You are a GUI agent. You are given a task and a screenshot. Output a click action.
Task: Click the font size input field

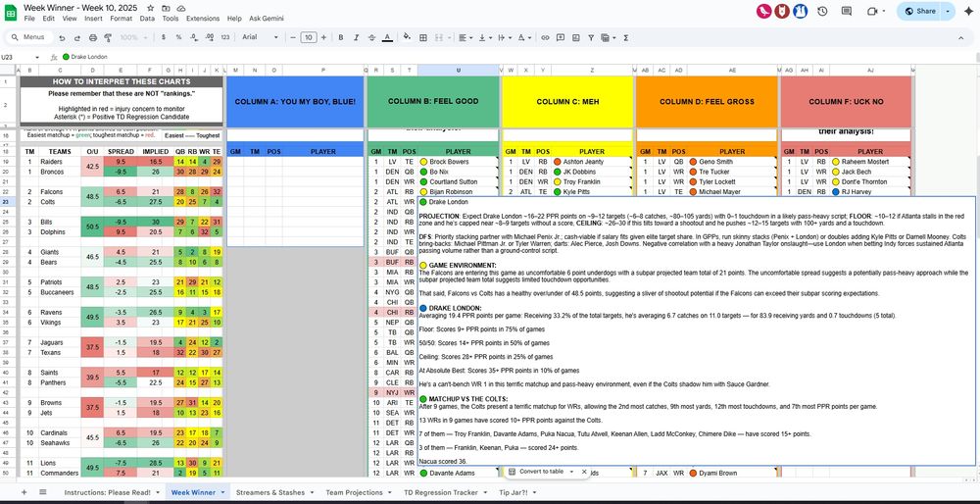309,37
